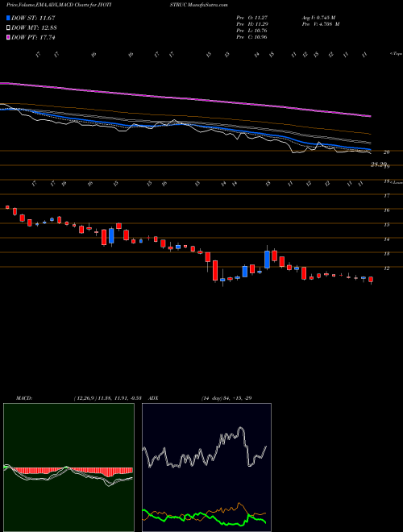
Task: Click the price axis label 14
Action: (x=386, y=239)
